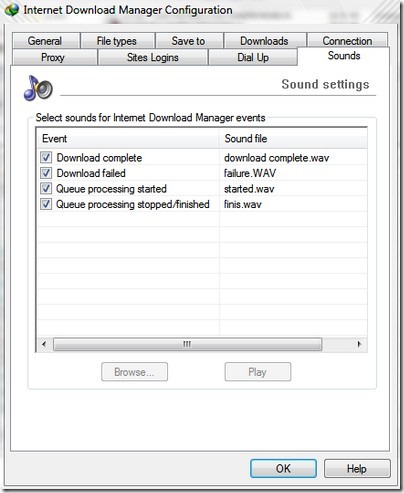Open the General tab

coord(46,41)
